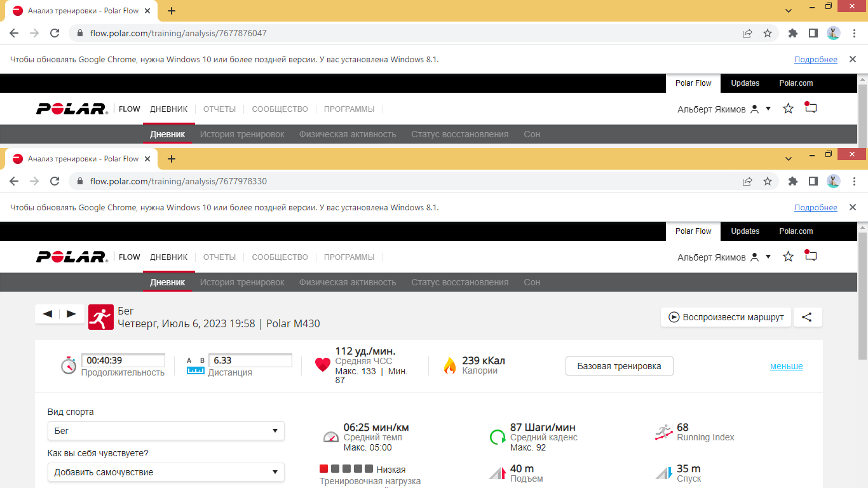
Task: Open a new tab in the front window
Action: [172, 159]
